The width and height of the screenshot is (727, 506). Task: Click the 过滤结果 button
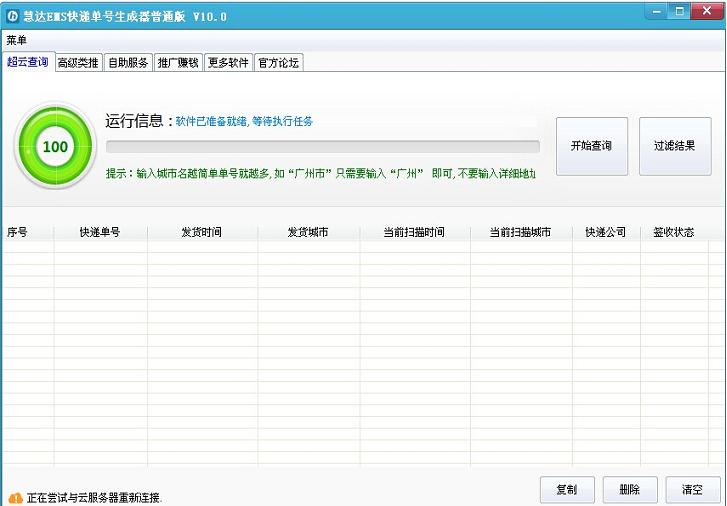point(675,146)
